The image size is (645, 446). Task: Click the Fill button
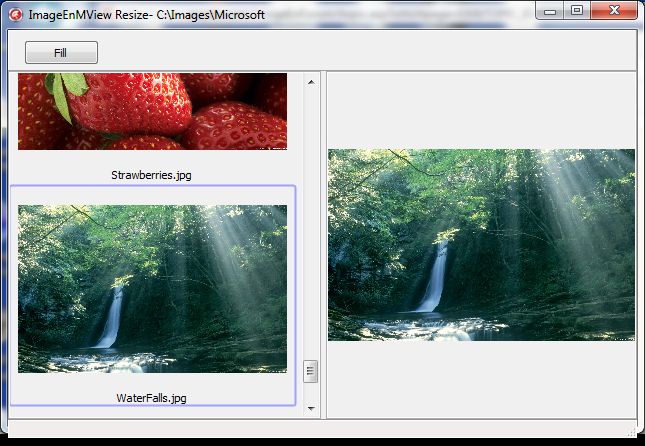pyautogui.click(x=61, y=53)
